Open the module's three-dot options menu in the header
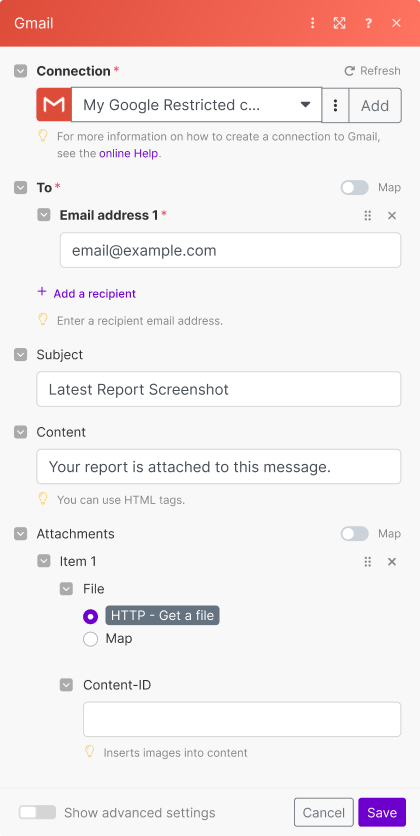This screenshot has height=836, width=420. [x=312, y=23]
